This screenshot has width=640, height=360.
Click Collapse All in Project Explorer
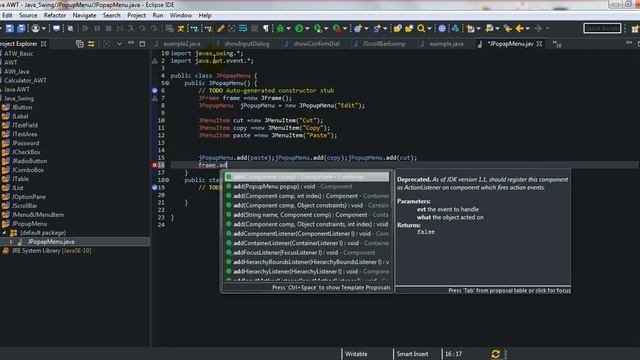pos(80,44)
